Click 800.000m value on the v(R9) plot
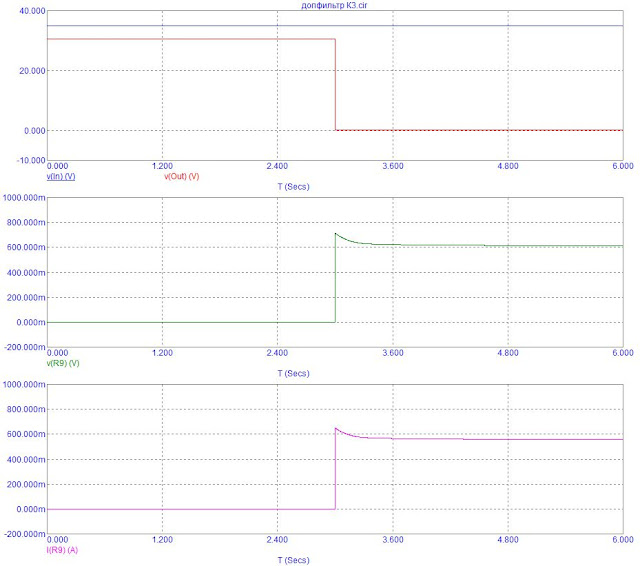This screenshot has width=640, height=566. click(x=26, y=223)
